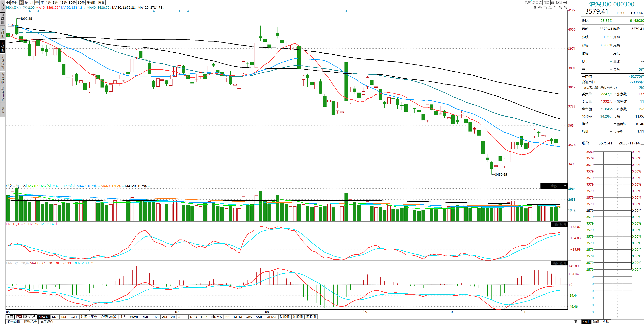
Task: Click the top-right expand arrow icon
Action: click(x=565, y=3)
